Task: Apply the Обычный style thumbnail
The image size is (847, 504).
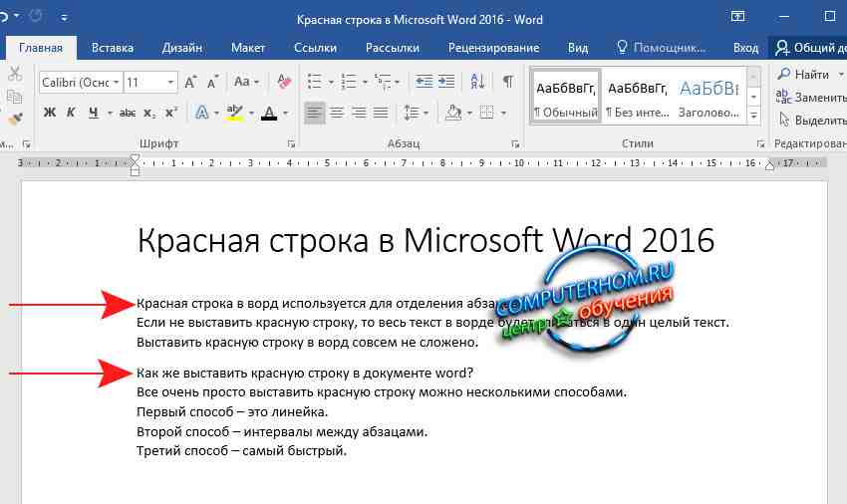Action: [x=565, y=98]
